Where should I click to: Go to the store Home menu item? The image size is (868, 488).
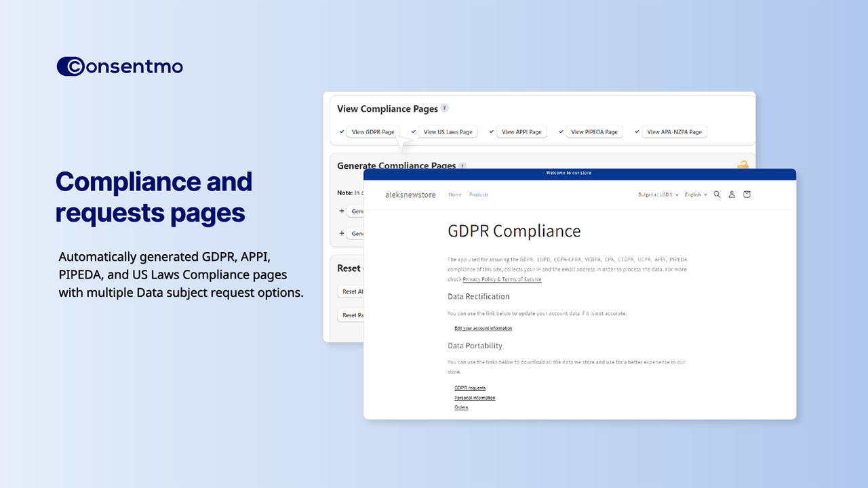455,195
